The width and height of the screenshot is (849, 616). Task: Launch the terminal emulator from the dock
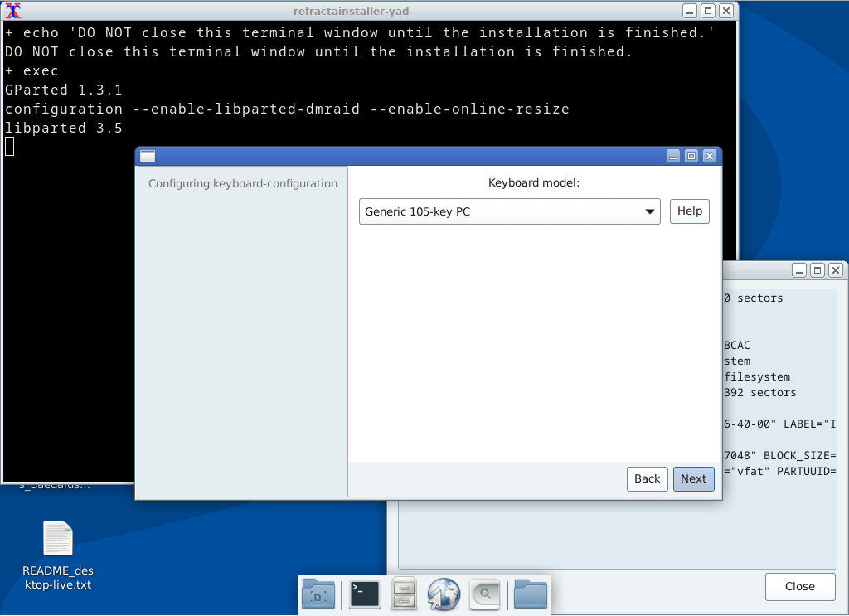[x=365, y=594]
